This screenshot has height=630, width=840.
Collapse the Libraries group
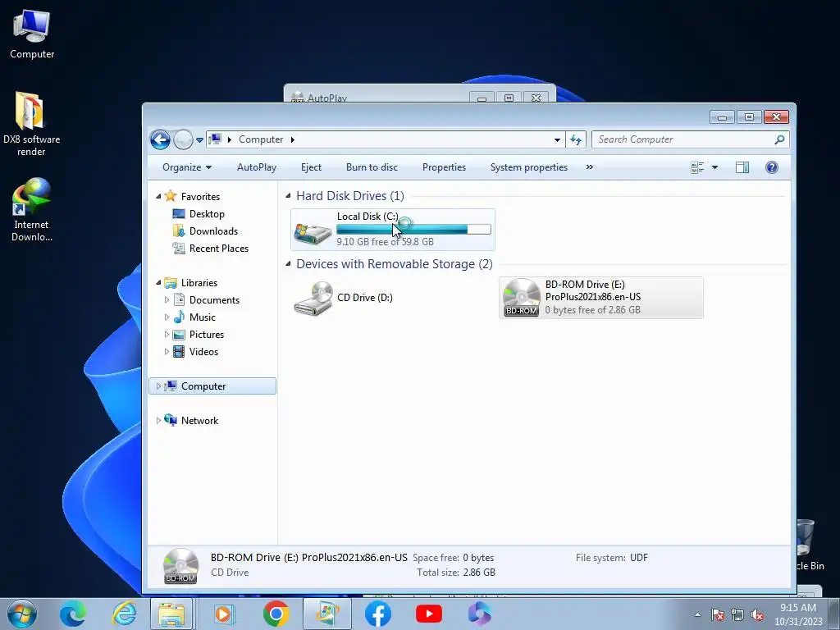pos(158,283)
